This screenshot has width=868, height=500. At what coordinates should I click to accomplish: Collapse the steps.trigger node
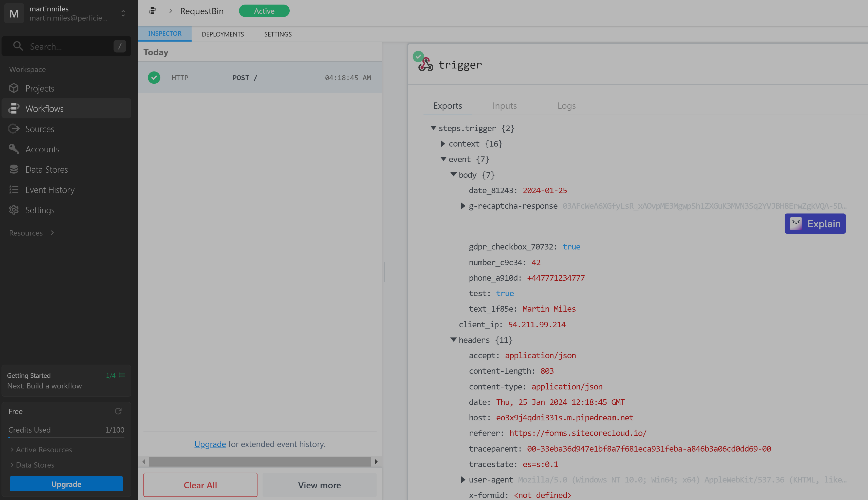click(433, 128)
